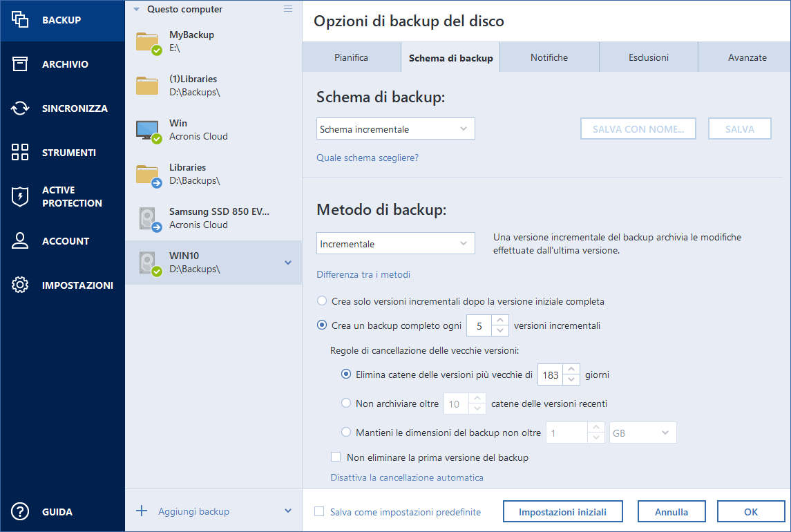
Task: Open Active Protection shield icon
Action: point(21,196)
